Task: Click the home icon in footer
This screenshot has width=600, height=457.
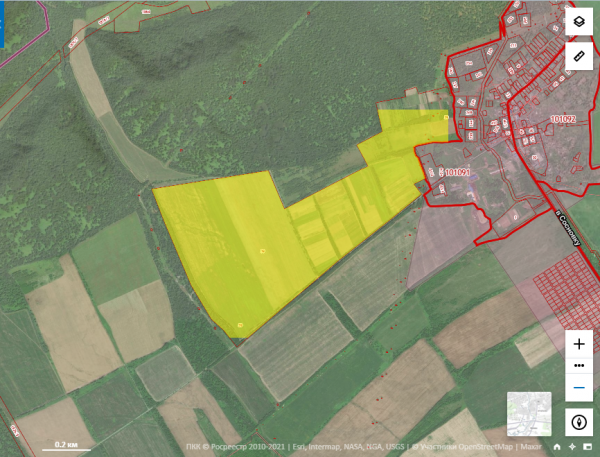Action: click(557, 447)
